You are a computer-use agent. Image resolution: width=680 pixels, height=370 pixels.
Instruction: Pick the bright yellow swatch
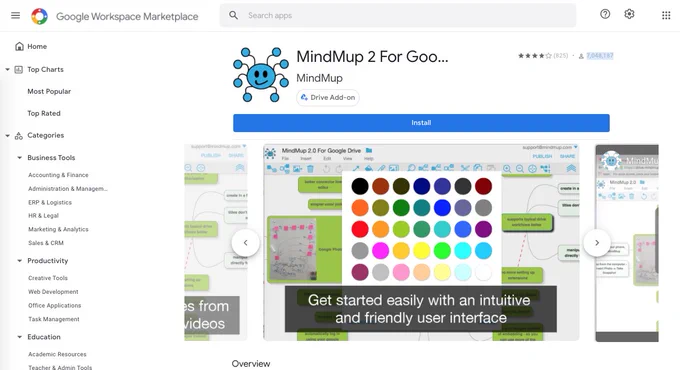pos(421,250)
